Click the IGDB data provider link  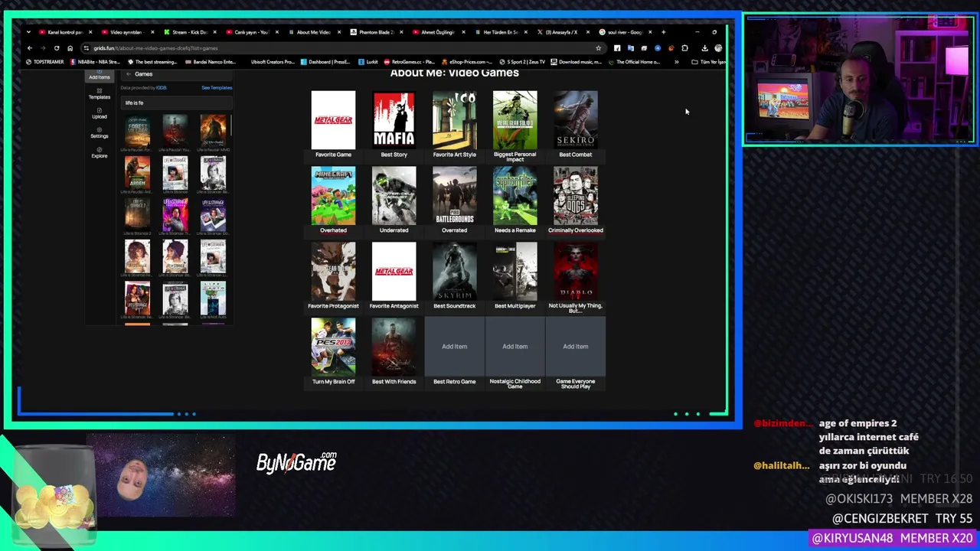coord(162,88)
